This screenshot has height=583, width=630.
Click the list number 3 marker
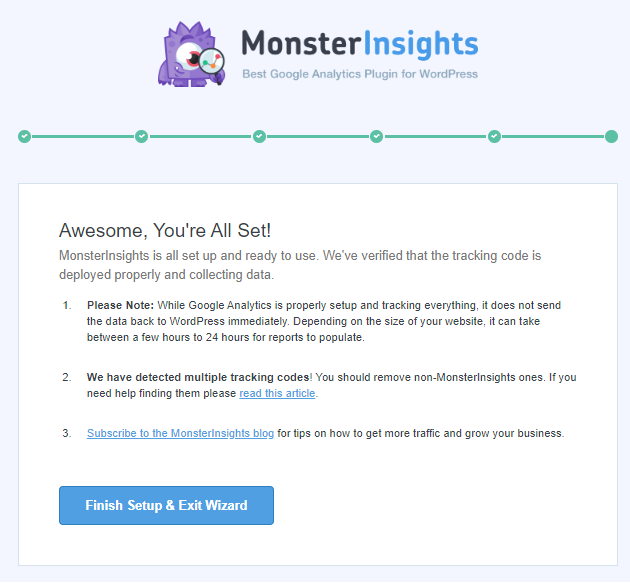67,433
